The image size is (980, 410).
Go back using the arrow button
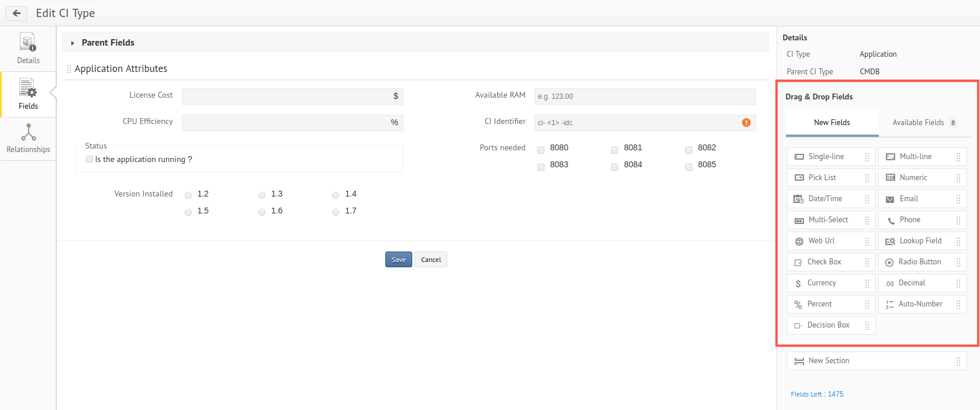[16, 13]
